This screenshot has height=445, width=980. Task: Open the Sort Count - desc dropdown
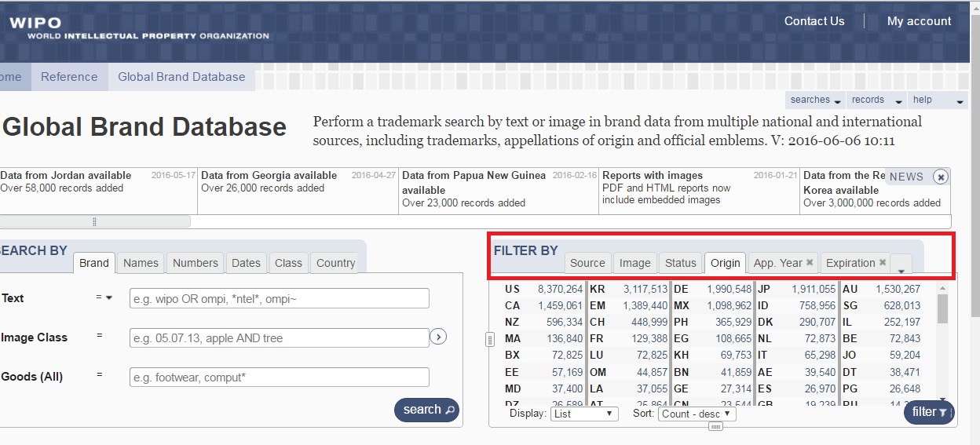pyautogui.click(x=697, y=414)
